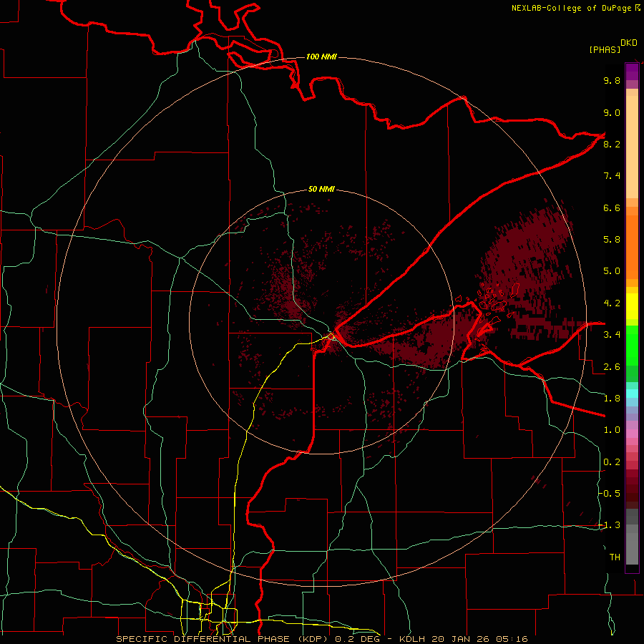
Task: Click the pink segment of color bar
Action: click(x=632, y=434)
